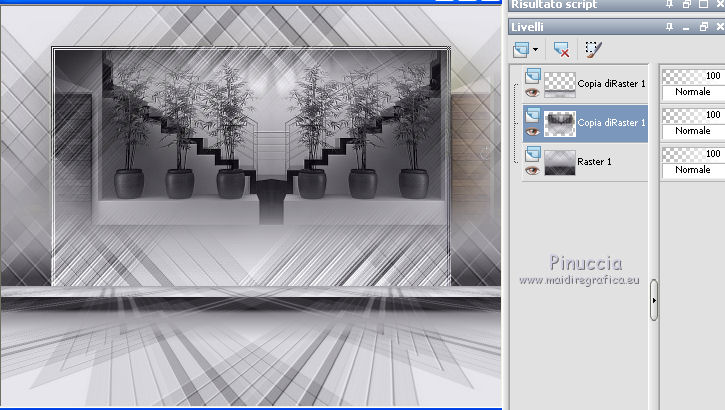Adjust opacity slider of unhighlighted Copia diRaster 1

point(693,76)
